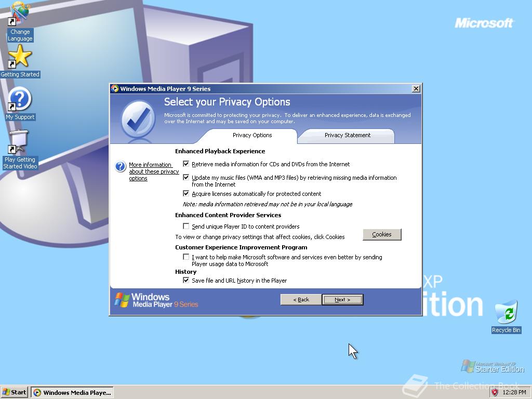Click the blue question mark help icon
Viewport: 532px width, 399px height.
pyautogui.click(x=121, y=166)
